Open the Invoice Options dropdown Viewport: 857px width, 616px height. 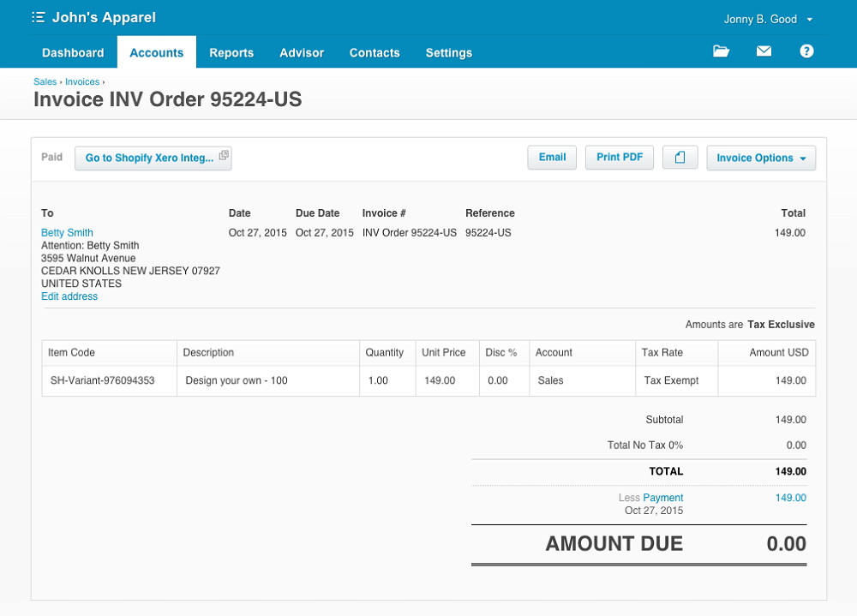pos(761,158)
